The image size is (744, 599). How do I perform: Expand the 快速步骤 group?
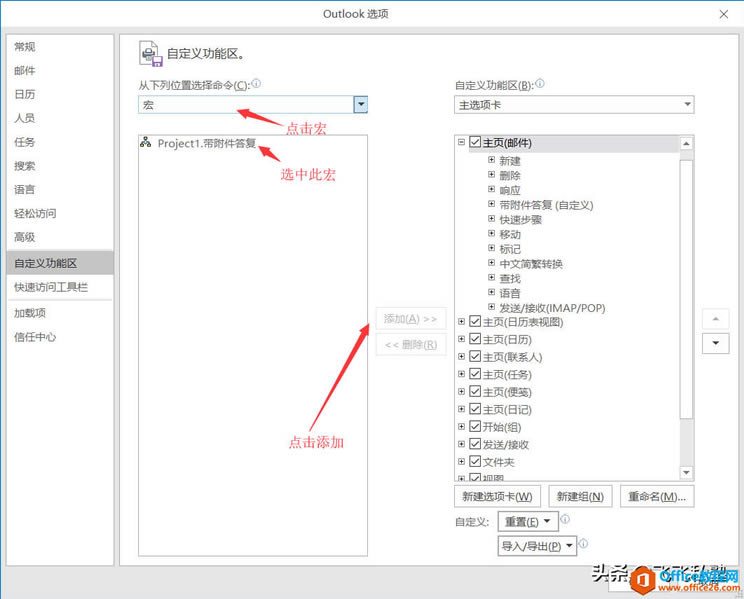(x=492, y=219)
